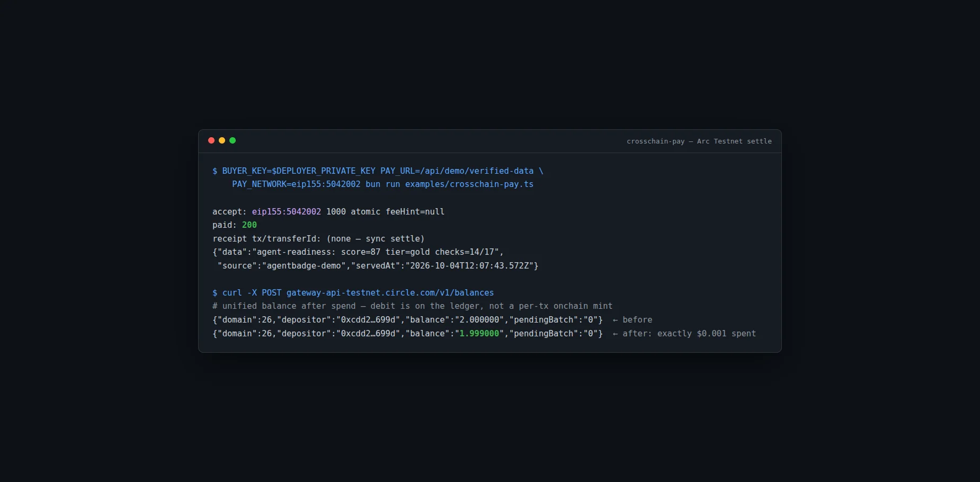Image resolution: width=980 pixels, height=482 pixels.
Task: Click the servedAt timestamp 2026-10-04T12:07:43.572Z
Action: click(x=469, y=266)
